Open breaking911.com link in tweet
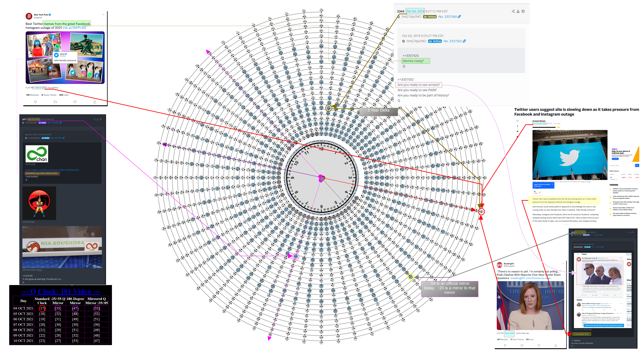 [531, 278]
